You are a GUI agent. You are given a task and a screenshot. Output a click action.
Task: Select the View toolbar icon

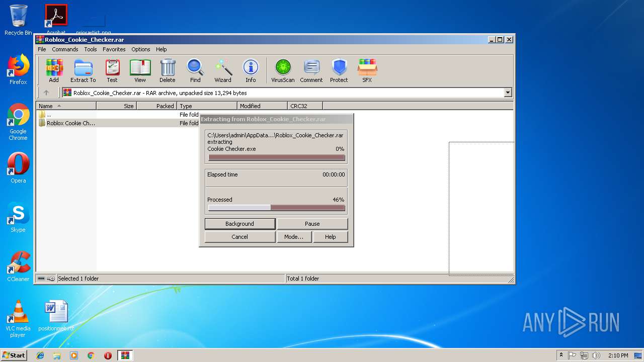tap(140, 71)
